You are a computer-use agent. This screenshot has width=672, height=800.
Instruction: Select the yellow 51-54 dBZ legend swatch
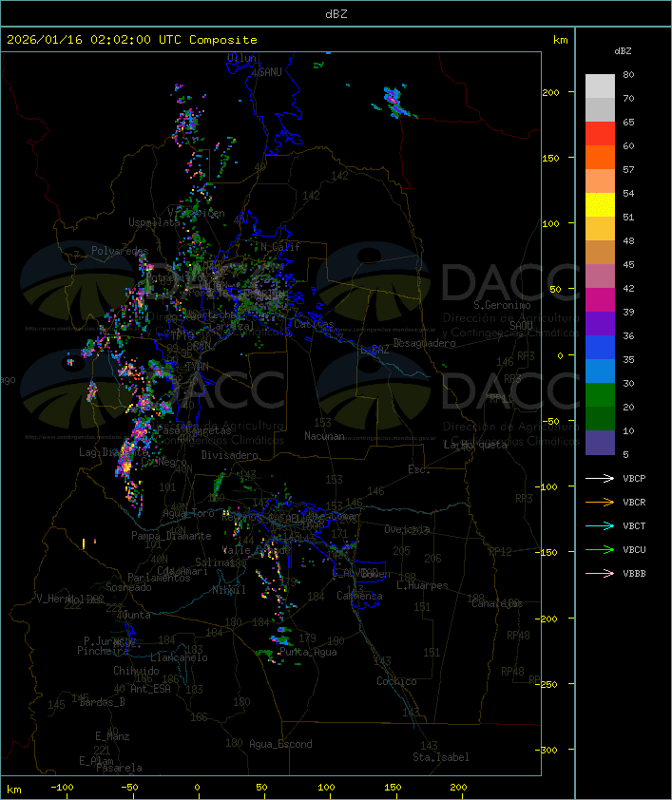pyautogui.click(x=600, y=205)
